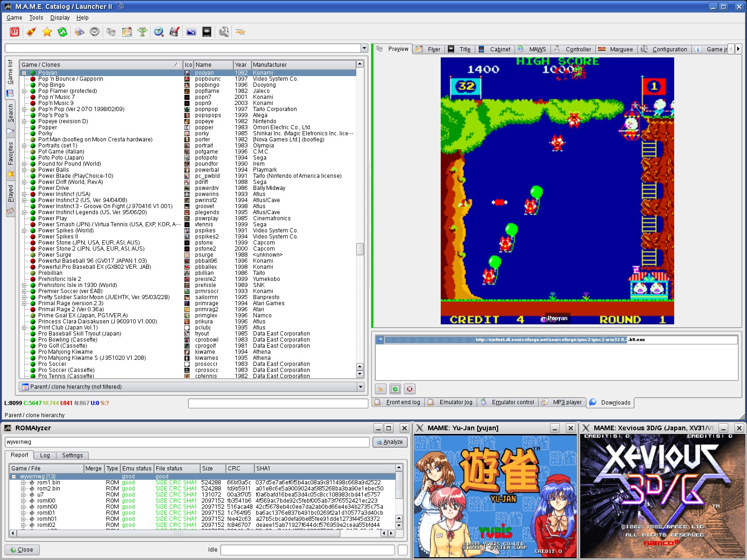Open the Parent / clone hierarchy view dropdown
The width and height of the screenshot is (747, 560).
[x=360, y=387]
